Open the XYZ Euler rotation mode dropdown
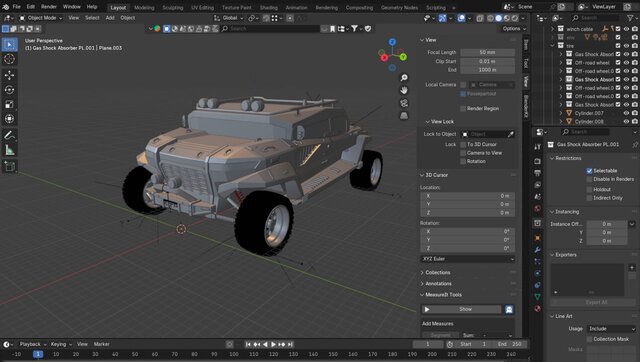The height and width of the screenshot is (362, 640). [x=468, y=259]
